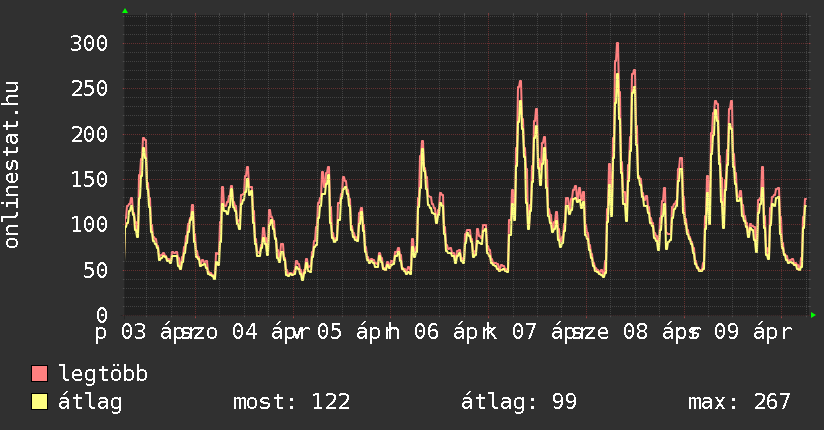
Task: Click the green arrow atop the y-axis
Action: point(125,11)
